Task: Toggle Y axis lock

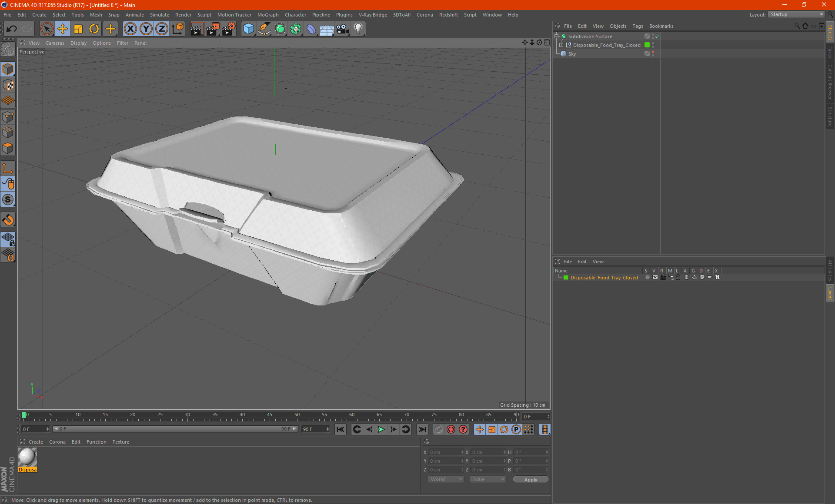Action: point(146,29)
